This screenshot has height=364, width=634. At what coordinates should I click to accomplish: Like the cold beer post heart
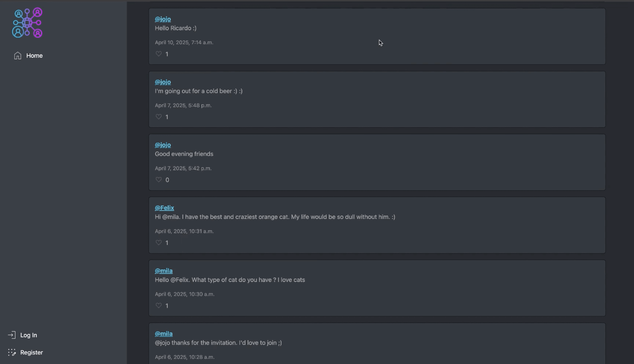(x=158, y=117)
